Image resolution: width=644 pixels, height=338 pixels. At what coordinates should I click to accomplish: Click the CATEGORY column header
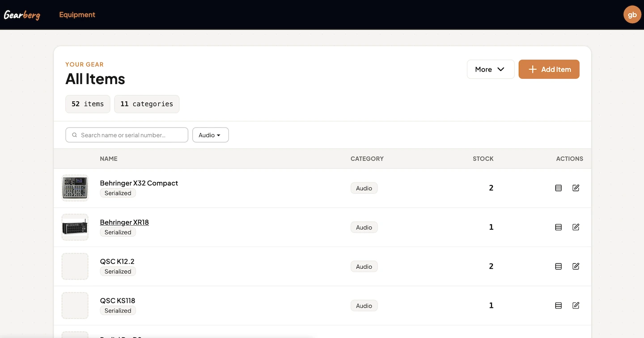[x=367, y=158]
